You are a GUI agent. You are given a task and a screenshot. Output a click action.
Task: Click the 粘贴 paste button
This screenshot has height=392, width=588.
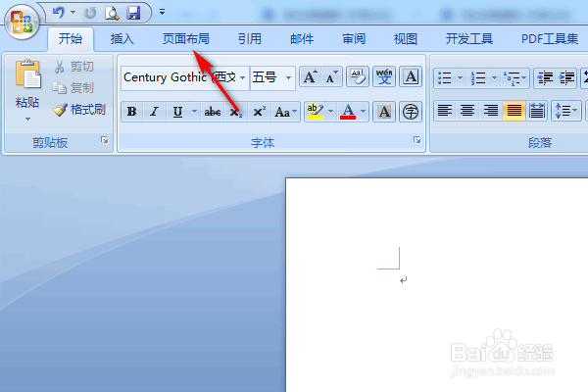coord(27,83)
